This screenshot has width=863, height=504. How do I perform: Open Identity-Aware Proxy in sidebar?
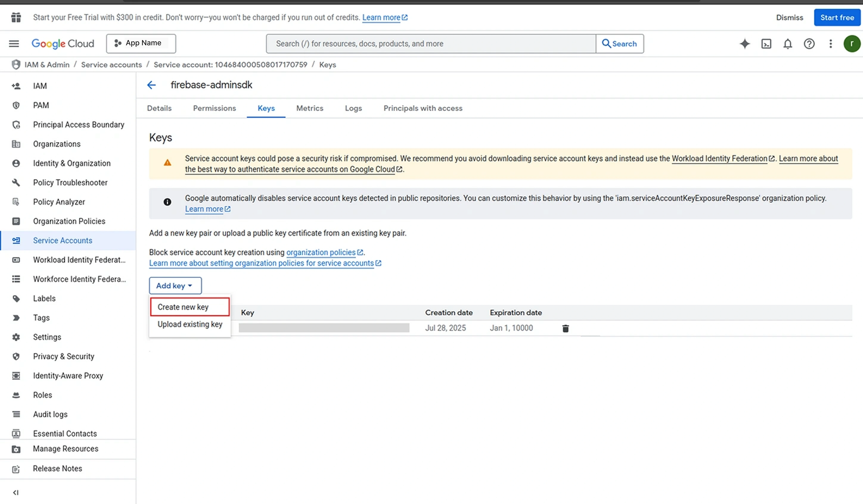68,376
